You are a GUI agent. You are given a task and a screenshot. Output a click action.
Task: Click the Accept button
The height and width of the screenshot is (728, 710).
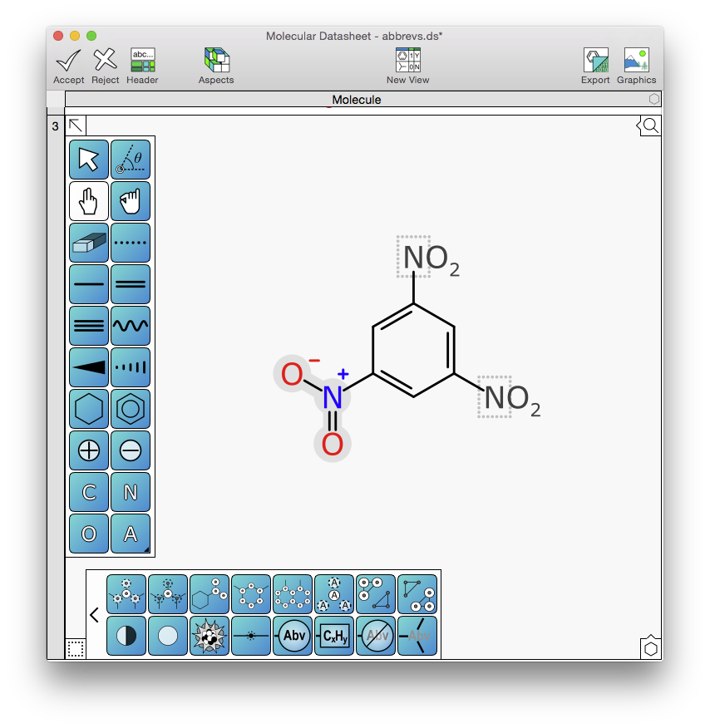click(68, 66)
